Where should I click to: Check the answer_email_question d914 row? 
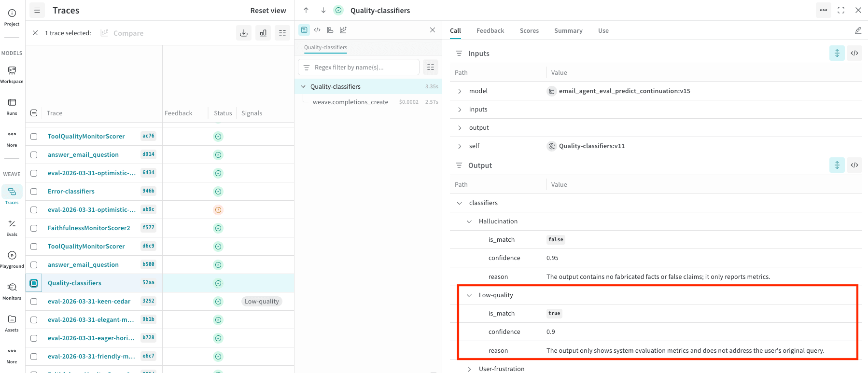click(x=34, y=155)
